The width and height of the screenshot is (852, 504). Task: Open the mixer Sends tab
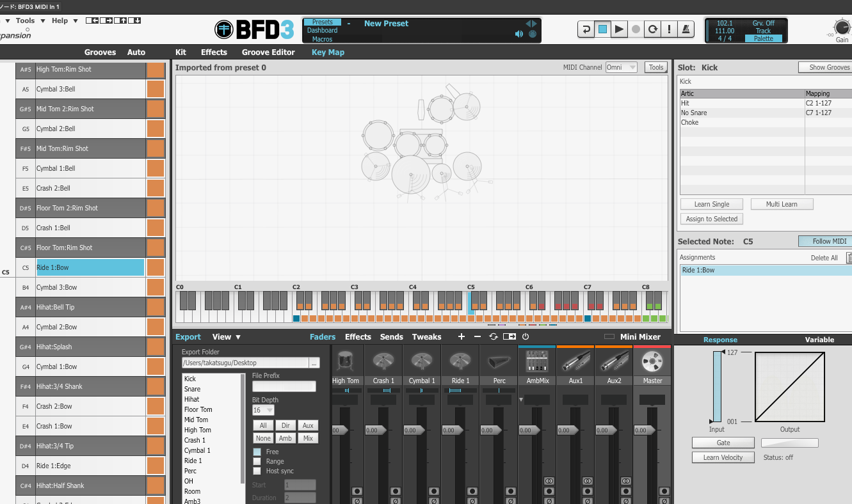391,337
